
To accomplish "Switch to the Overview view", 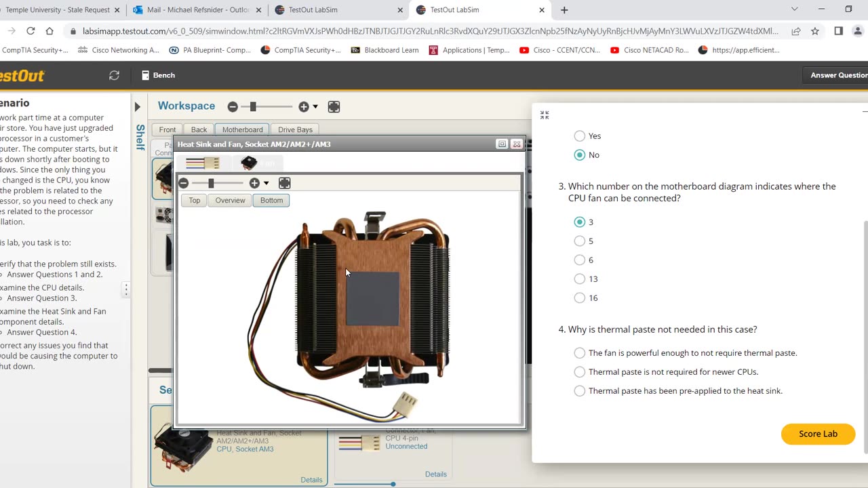I will coord(230,200).
